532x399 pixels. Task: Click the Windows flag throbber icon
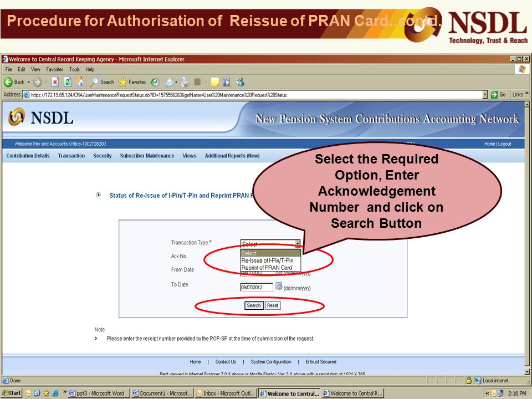coord(522,70)
